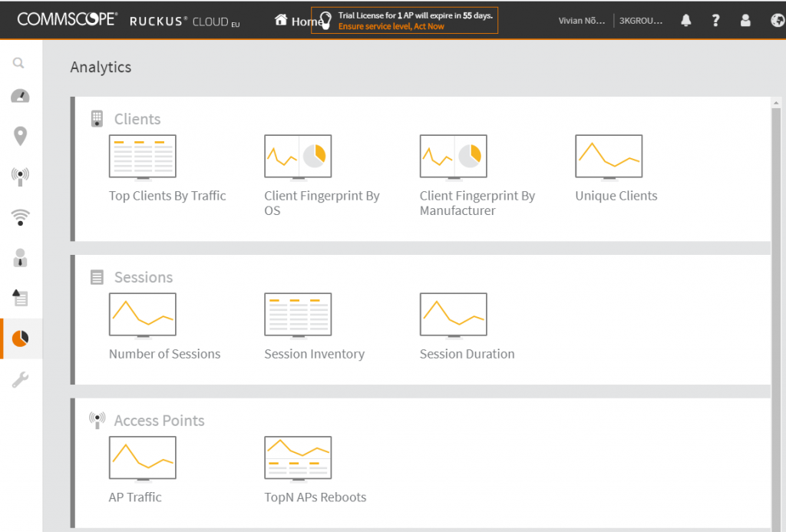786x532 pixels.
Task: Open the search icon in sidebar
Action: 19,64
